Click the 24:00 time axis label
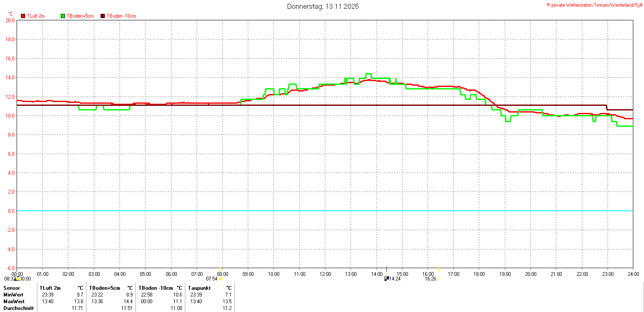644x312 pixels. click(x=633, y=274)
